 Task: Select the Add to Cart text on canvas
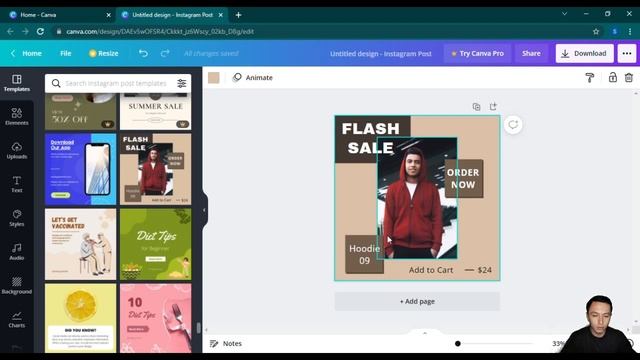point(431,270)
